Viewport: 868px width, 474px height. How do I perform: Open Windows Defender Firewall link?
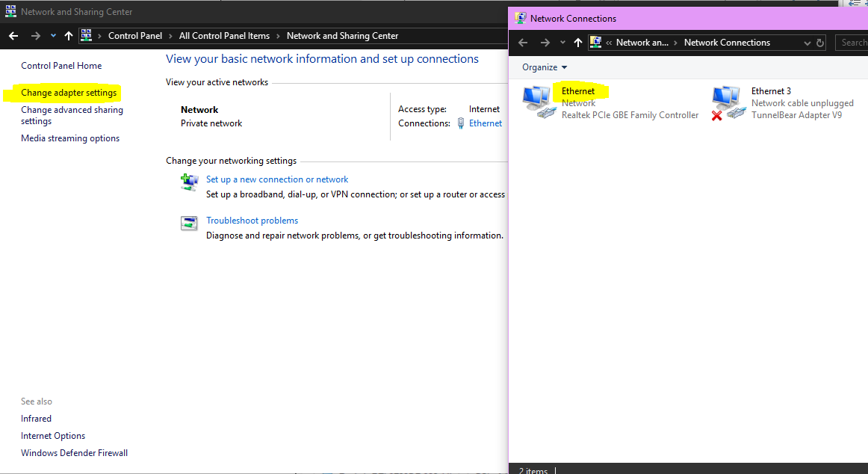click(x=74, y=453)
